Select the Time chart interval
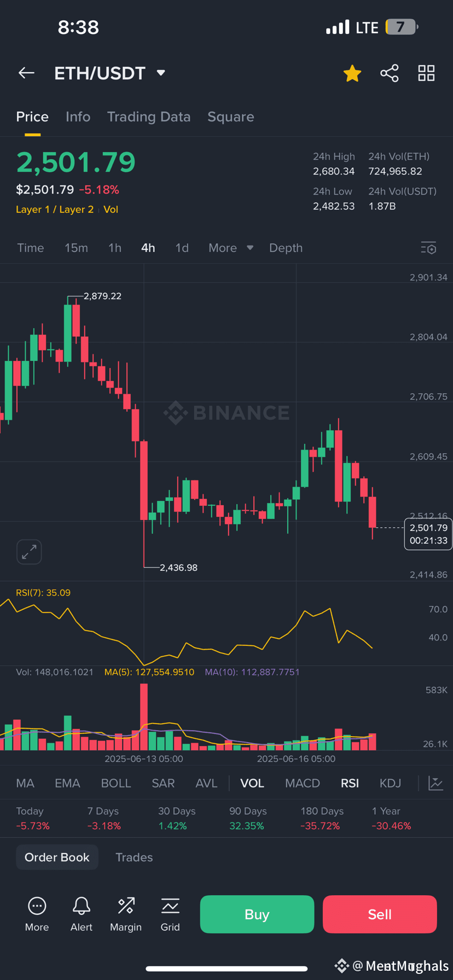This screenshot has height=980, width=453. coord(31,248)
